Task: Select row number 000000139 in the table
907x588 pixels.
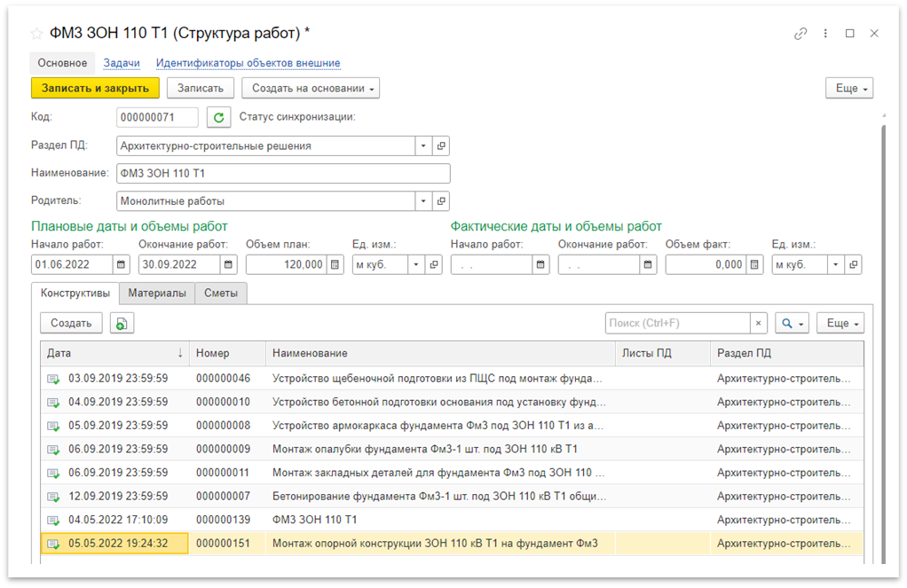Action: (222, 520)
